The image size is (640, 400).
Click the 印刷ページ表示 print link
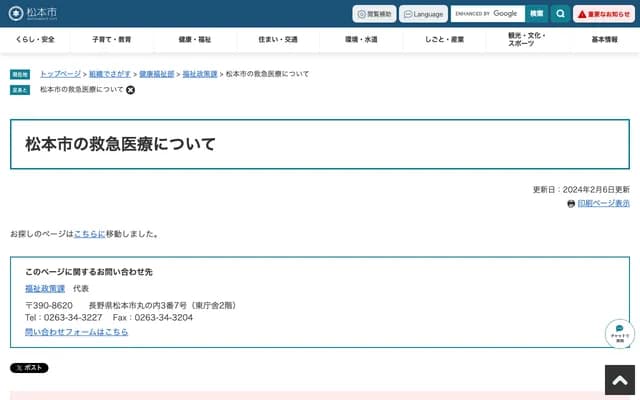(603, 203)
